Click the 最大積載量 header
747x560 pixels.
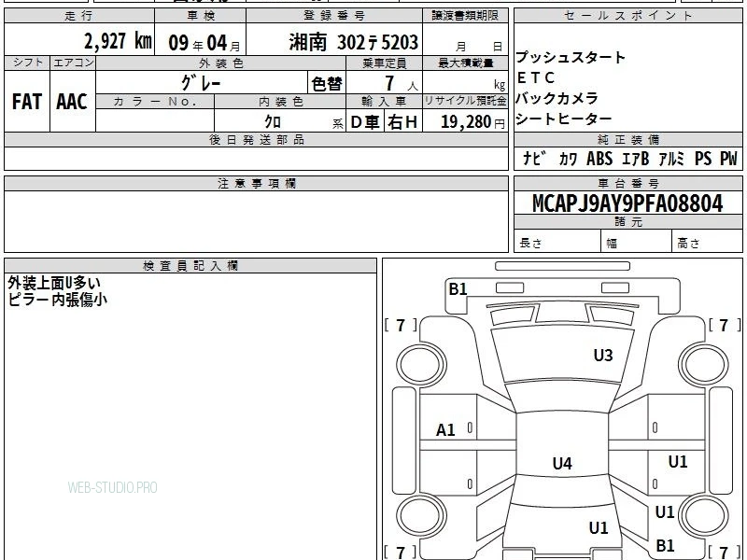[x=465, y=63]
